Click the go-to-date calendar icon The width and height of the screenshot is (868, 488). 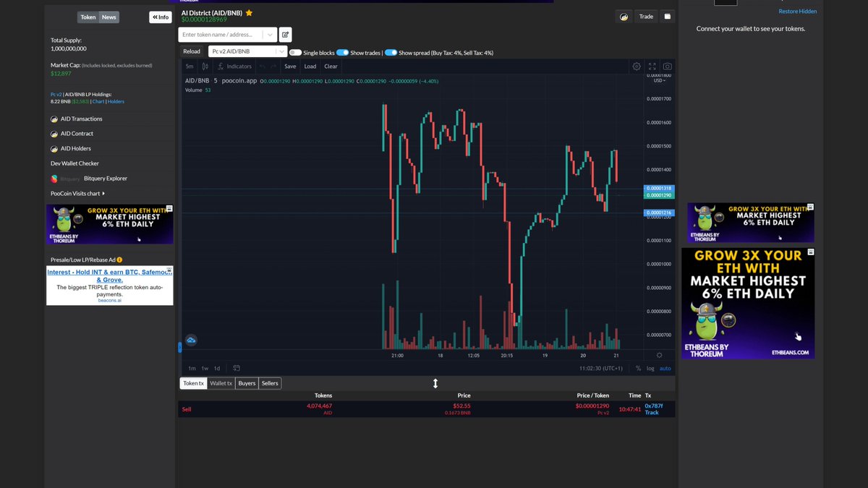pyautogui.click(x=237, y=368)
